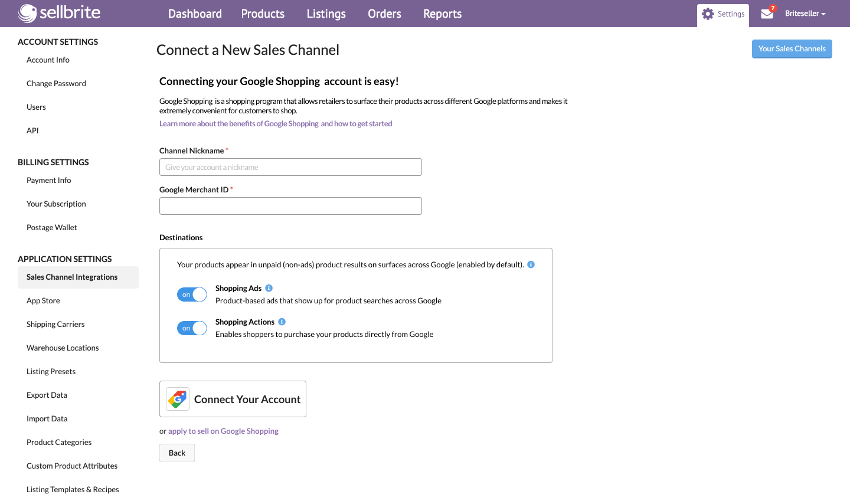850x504 pixels.
Task: Show Shopping Actions info tooltip icon
Action: point(282,322)
